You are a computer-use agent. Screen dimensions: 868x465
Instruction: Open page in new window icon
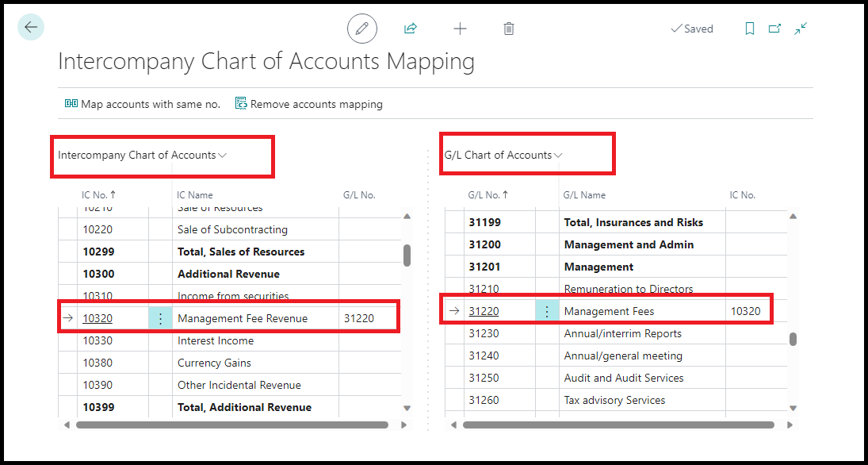(774, 29)
